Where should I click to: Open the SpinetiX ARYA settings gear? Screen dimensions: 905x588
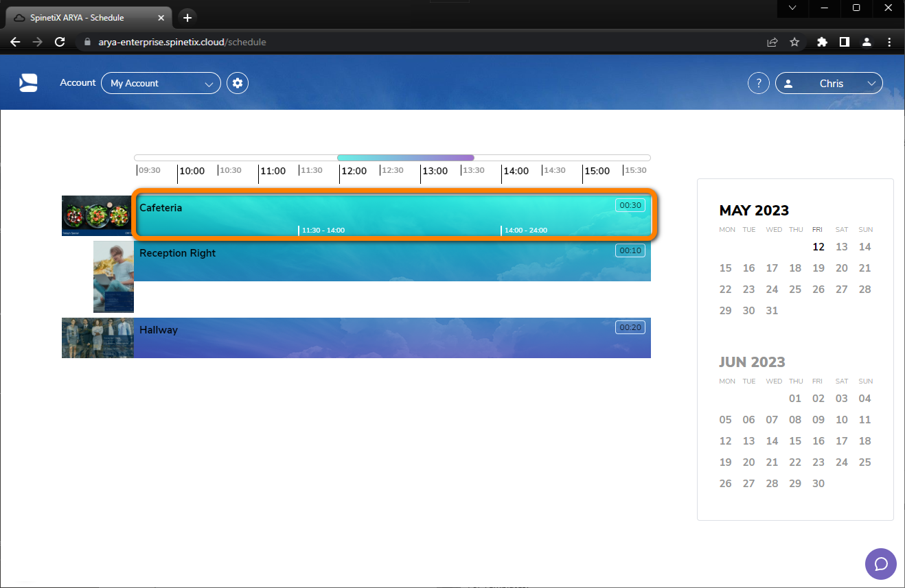click(237, 82)
